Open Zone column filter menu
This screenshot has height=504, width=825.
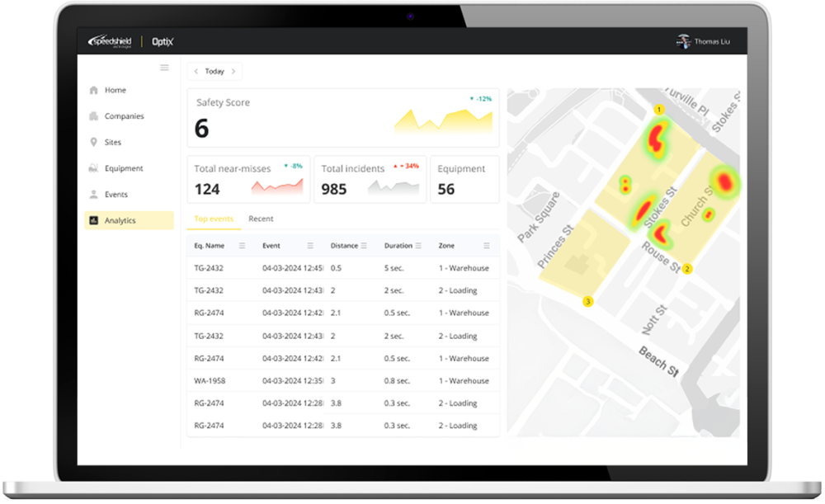(x=487, y=246)
